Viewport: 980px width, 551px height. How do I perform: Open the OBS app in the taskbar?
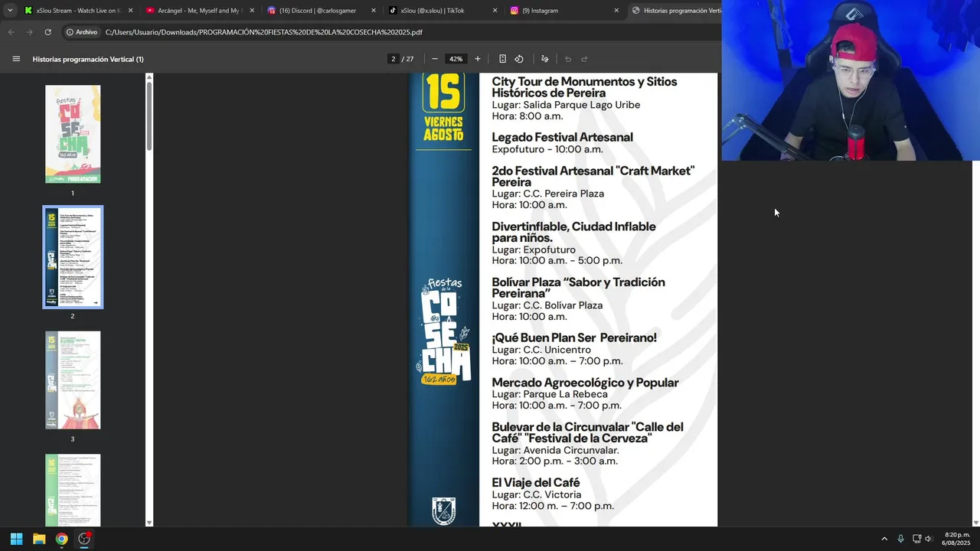click(84, 539)
